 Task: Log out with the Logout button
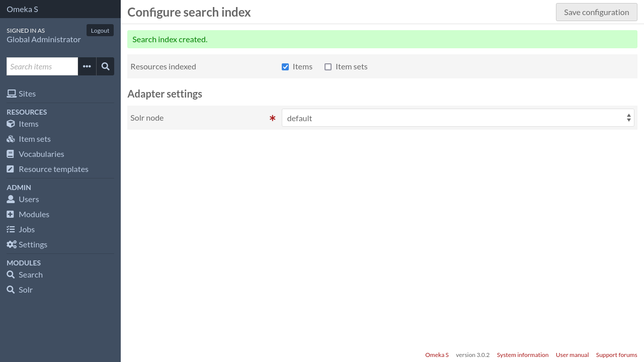[100, 30]
